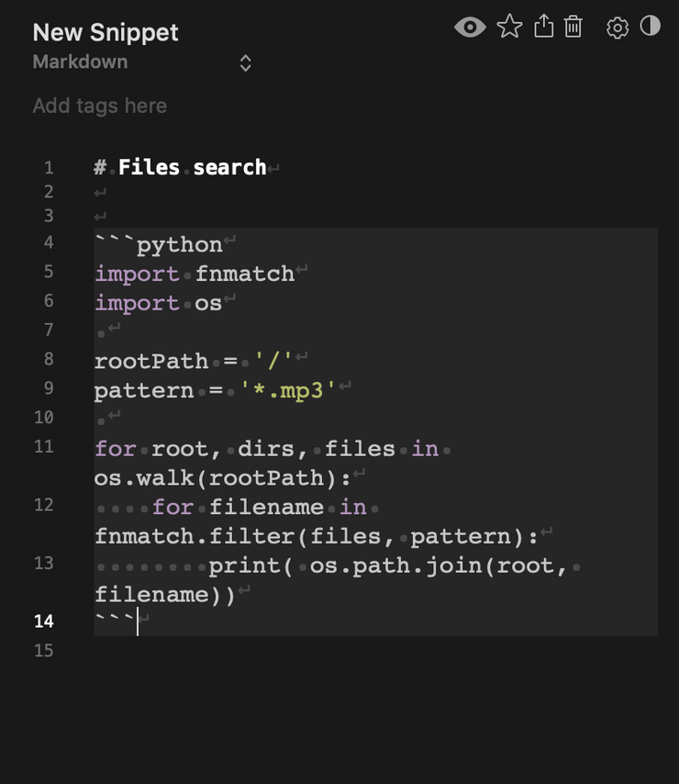Screen dimensions: 679x784
Task: Click the ```python fence line
Action: 159,245
